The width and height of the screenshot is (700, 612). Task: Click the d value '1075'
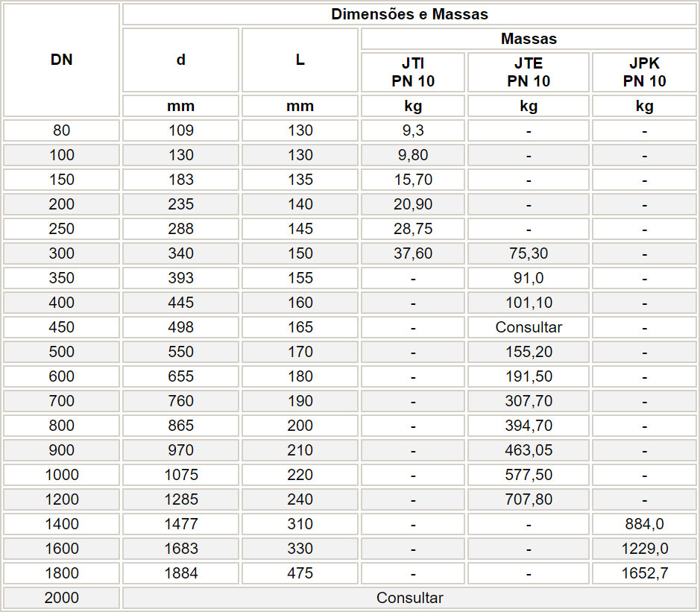(181, 474)
